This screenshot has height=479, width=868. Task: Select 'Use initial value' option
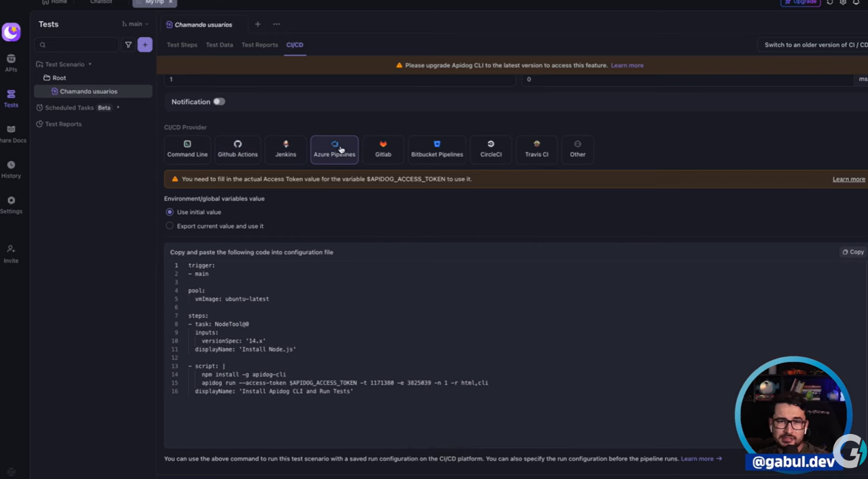coord(170,212)
